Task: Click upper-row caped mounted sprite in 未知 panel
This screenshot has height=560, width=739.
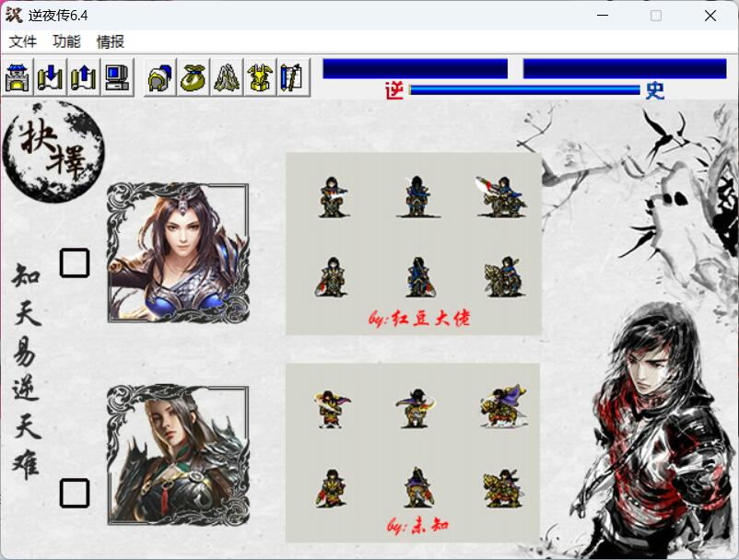Action: [x=503, y=406]
